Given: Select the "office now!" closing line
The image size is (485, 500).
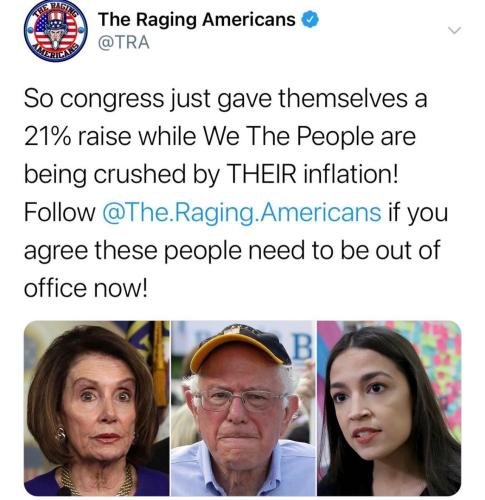Looking at the screenshot, I should [x=85, y=288].
